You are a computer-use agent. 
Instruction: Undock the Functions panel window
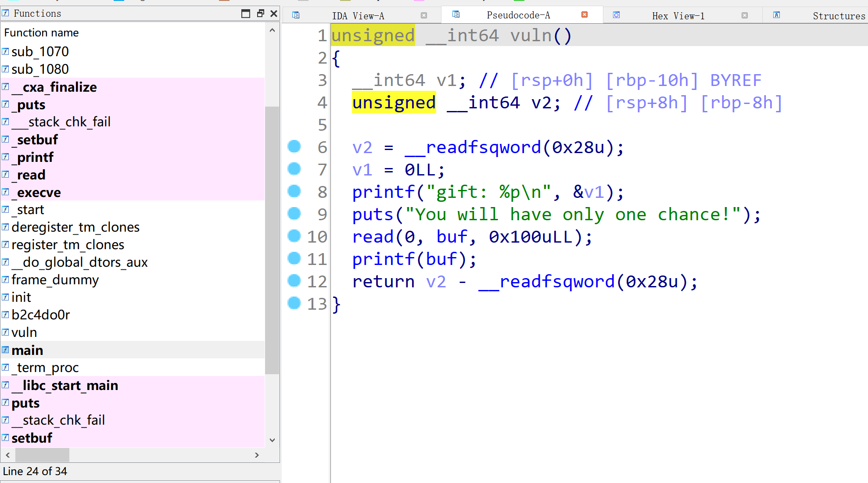coord(261,14)
